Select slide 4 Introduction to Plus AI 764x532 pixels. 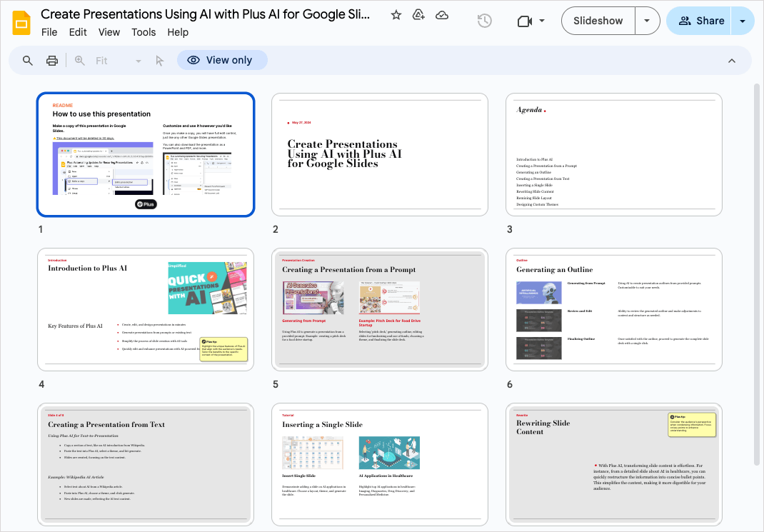click(x=146, y=309)
